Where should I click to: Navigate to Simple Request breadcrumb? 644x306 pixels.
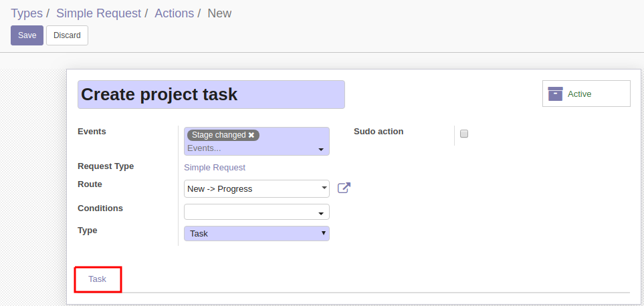pyautogui.click(x=98, y=13)
